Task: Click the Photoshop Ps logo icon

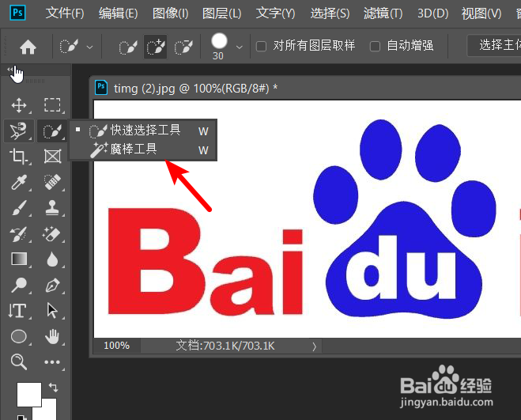Action: (17, 13)
